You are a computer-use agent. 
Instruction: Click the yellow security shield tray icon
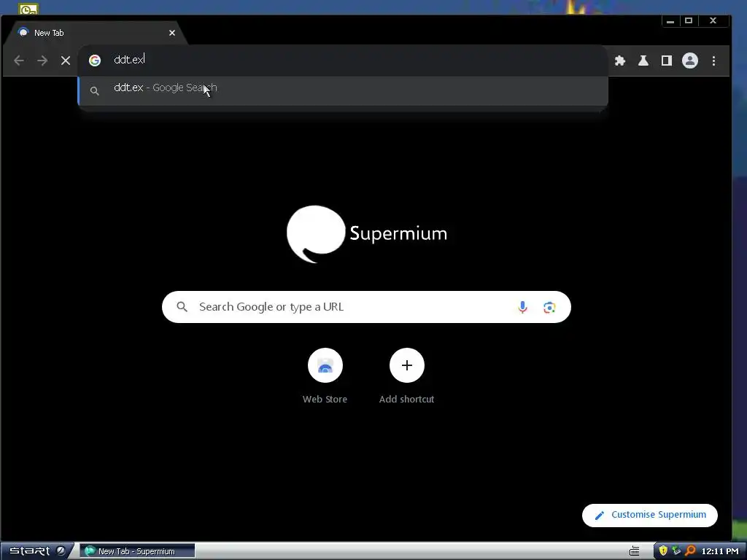click(662, 551)
